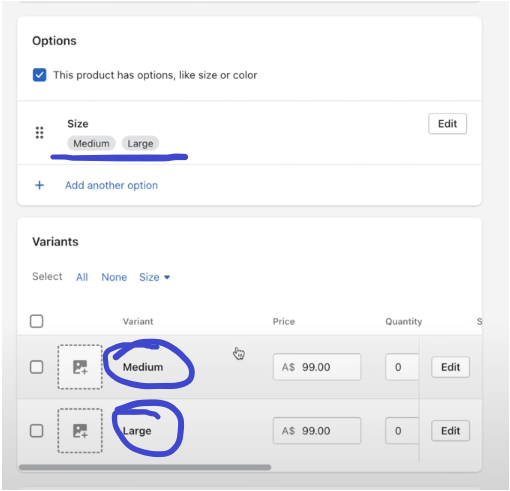This screenshot has height=491, width=510.
Task: Toggle the select-all variants header checkbox
Action: [37, 321]
